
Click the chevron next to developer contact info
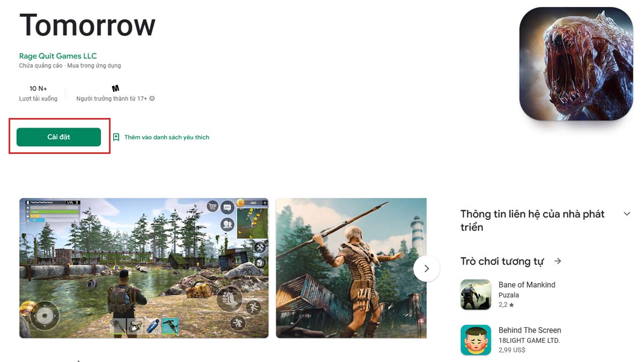[x=627, y=214]
